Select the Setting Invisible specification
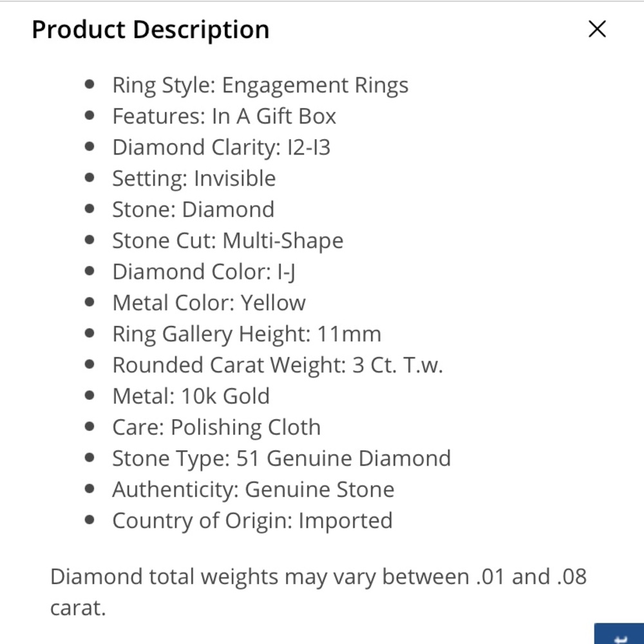The width and height of the screenshot is (644, 644). (x=194, y=178)
